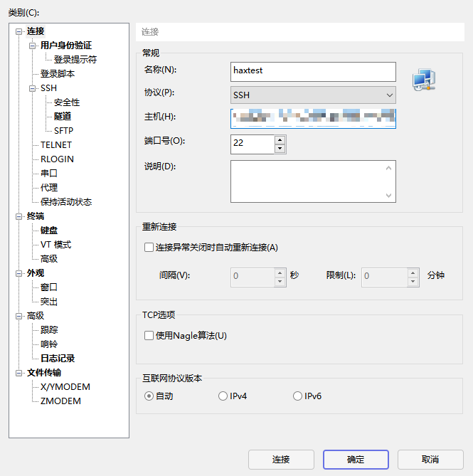Select top-level 高级 category item
Viewport: 473px width, 476px height.
coord(36,316)
